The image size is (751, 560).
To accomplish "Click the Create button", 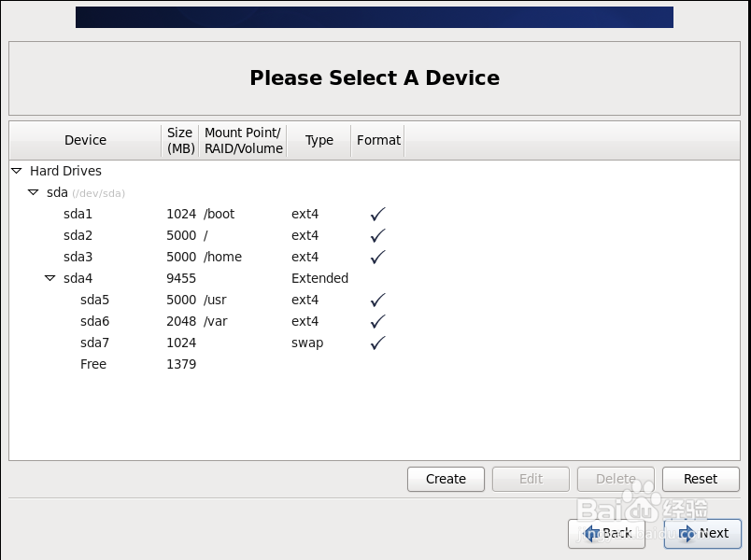I will point(446,479).
